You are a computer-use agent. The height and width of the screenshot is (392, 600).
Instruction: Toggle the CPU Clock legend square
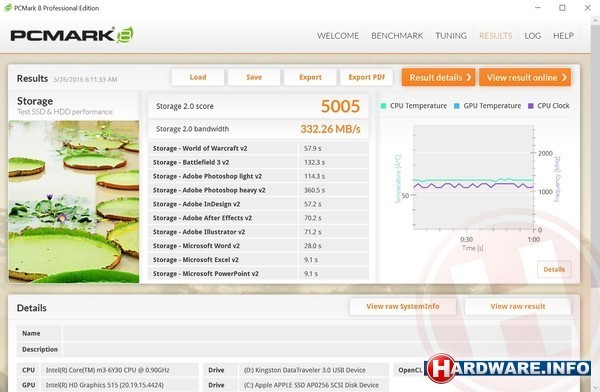[x=530, y=106]
